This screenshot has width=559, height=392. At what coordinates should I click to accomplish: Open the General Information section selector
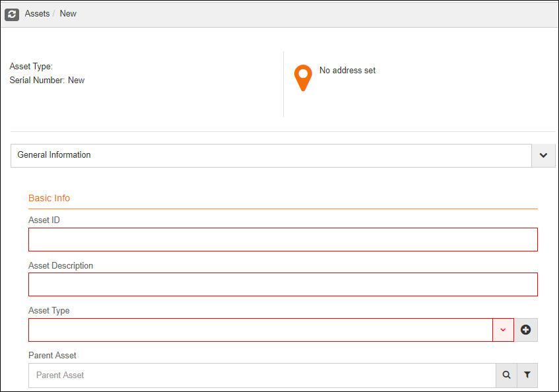[271, 155]
